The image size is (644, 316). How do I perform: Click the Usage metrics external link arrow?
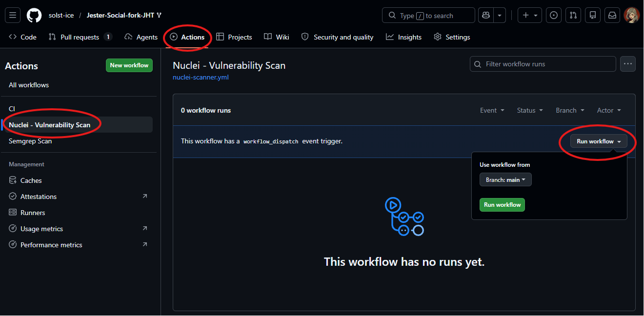click(144, 229)
